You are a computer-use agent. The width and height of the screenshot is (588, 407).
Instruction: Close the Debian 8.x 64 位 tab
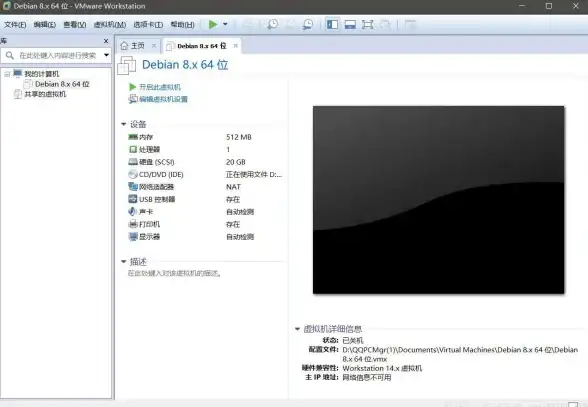[236, 46]
